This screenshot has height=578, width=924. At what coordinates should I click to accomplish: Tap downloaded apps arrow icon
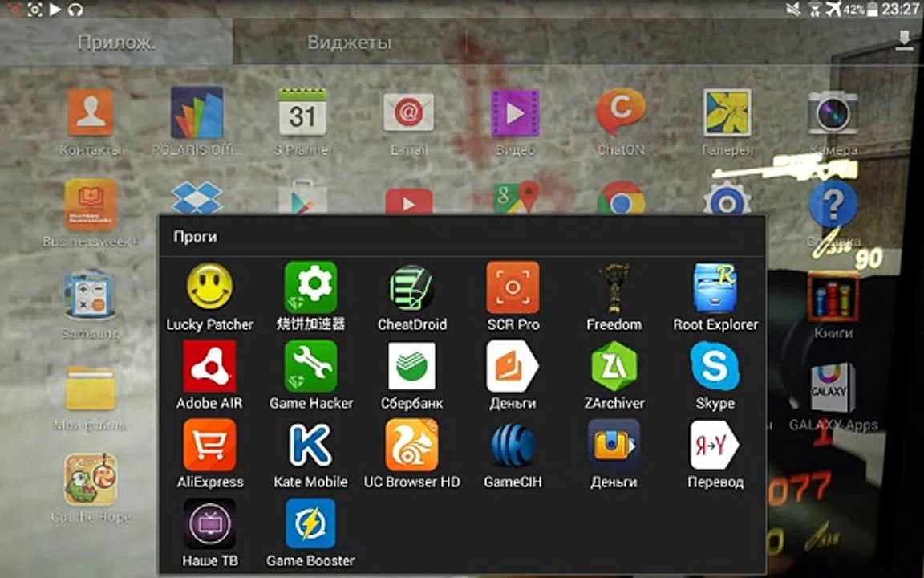[904, 41]
